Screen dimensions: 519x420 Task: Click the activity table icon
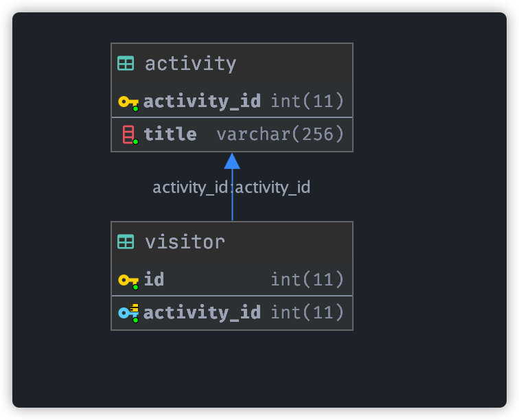(x=126, y=63)
